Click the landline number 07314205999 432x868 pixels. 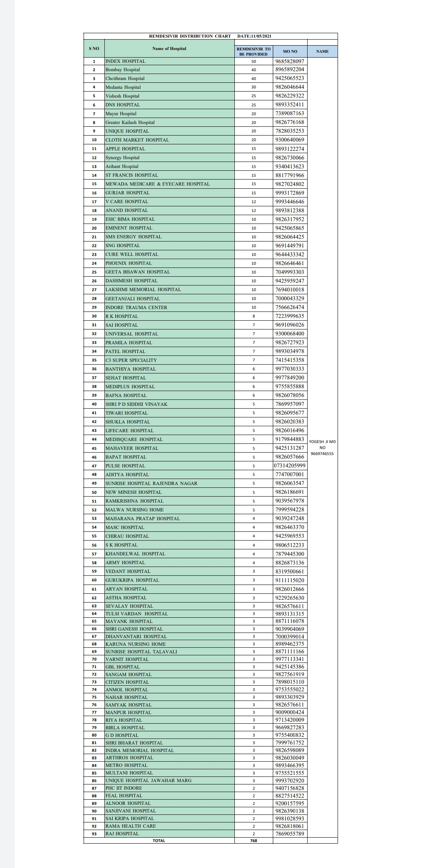[x=290, y=465]
